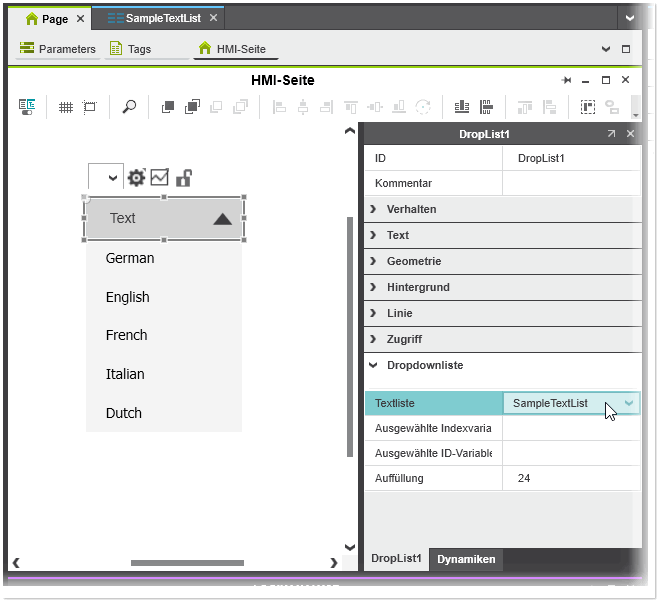Screen dimensions: 659x602
Task: Open the Parameters view
Action: coord(58,49)
